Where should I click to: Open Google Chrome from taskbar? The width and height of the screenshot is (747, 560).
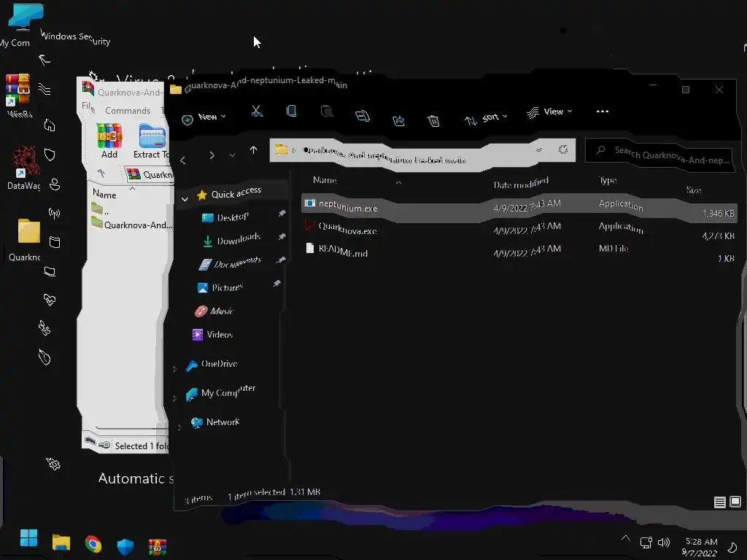[93, 544]
